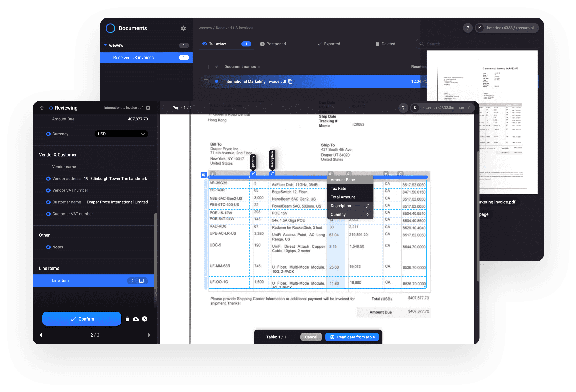The height and width of the screenshot is (392, 576).
Task: Sort by Document names column arrow
Action: (259, 67)
